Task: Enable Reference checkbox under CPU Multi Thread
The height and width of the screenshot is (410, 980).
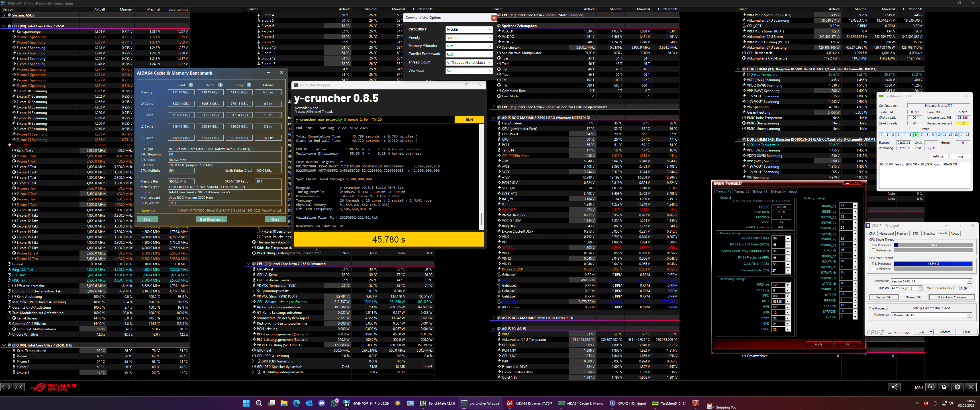Action: click(873, 269)
